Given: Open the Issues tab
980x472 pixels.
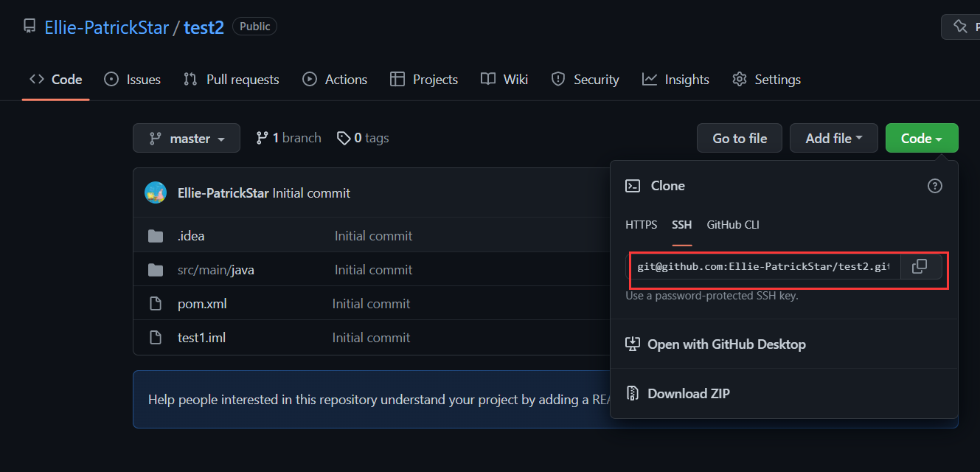Looking at the screenshot, I should (133, 80).
